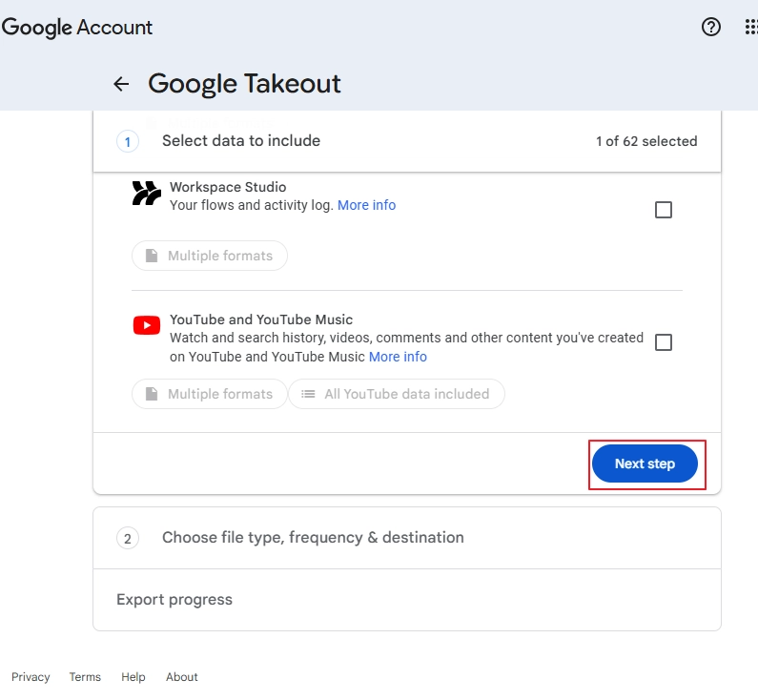Enable the YouTube and YouTube Music checkbox

(x=664, y=342)
